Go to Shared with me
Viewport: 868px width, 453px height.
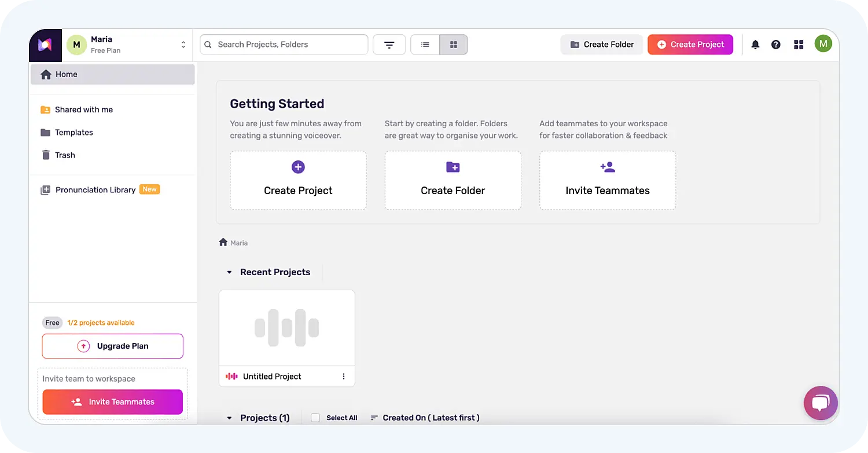[83, 109]
